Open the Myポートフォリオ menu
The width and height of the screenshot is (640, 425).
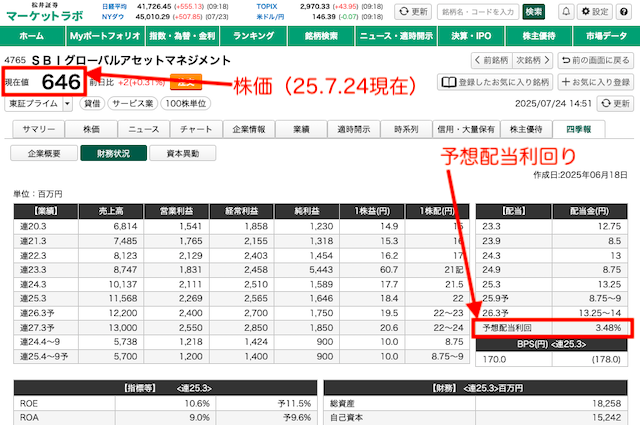pos(105,36)
